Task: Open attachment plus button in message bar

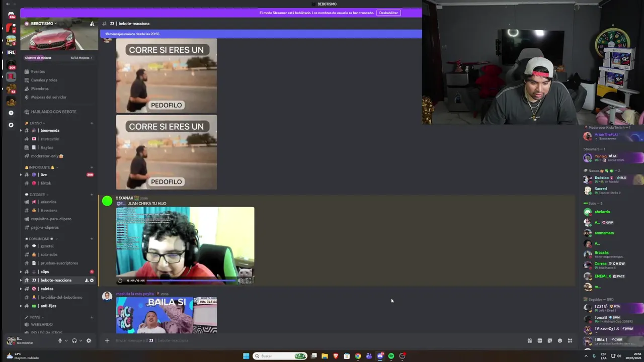Action: tap(107, 340)
